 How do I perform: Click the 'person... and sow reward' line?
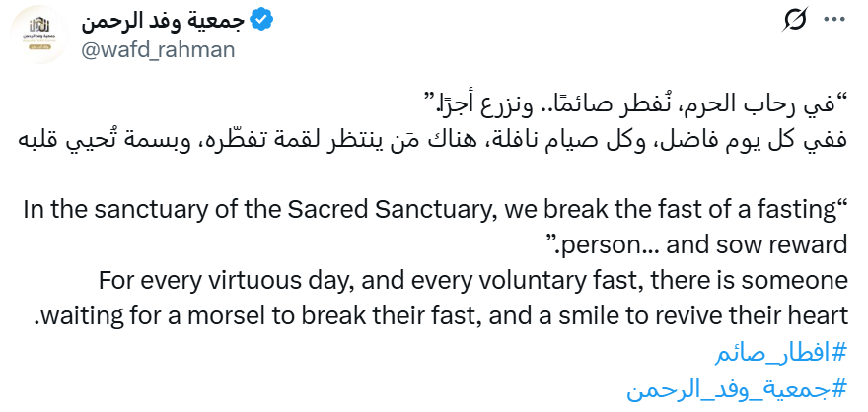tap(695, 245)
